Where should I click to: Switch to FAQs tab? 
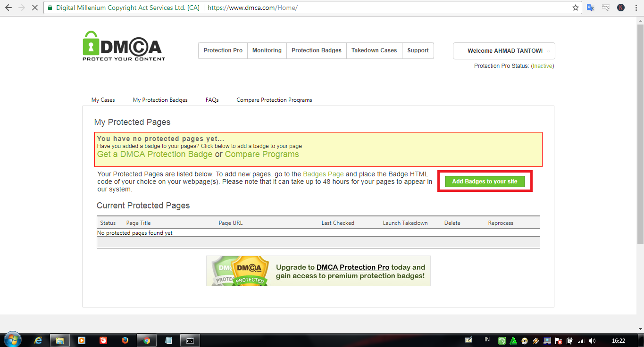[x=212, y=100]
